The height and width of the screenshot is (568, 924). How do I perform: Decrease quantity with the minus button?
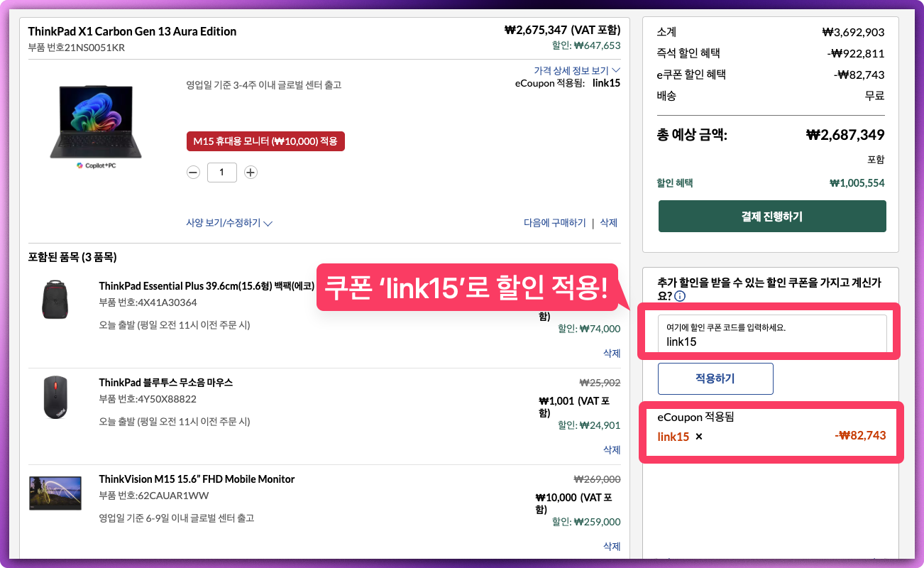pos(193,173)
